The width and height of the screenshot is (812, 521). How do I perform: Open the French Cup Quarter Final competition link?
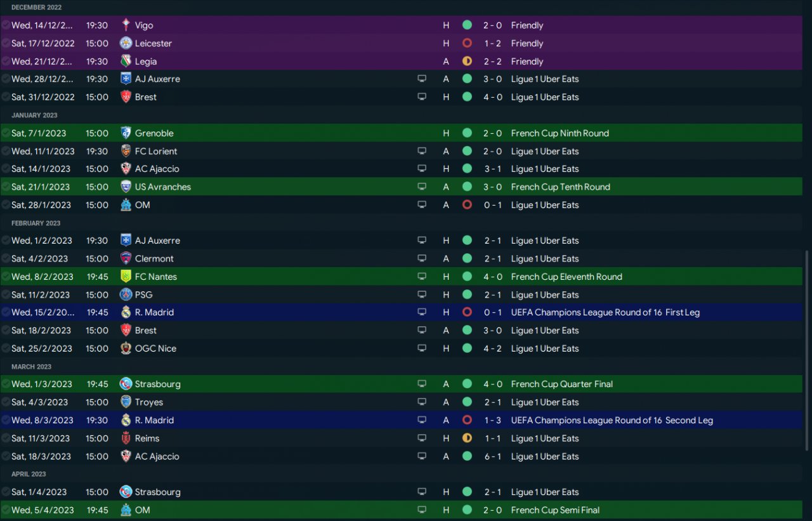[x=561, y=384]
